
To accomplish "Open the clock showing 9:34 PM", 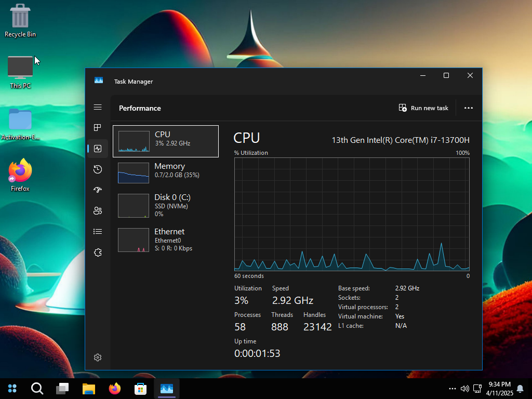I will click(x=499, y=389).
